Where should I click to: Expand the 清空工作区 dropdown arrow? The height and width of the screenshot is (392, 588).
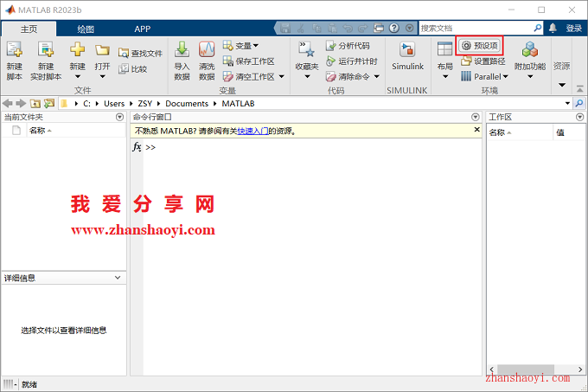(x=282, y=76)
